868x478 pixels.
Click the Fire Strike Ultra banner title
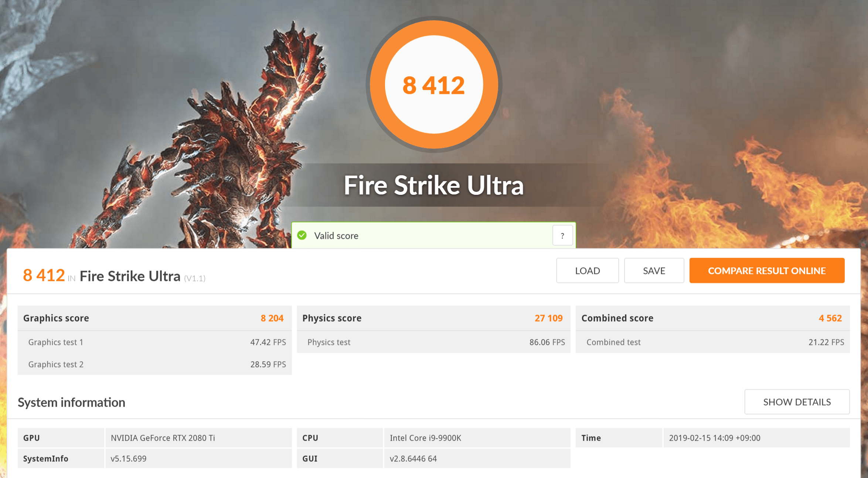[434, 185]
